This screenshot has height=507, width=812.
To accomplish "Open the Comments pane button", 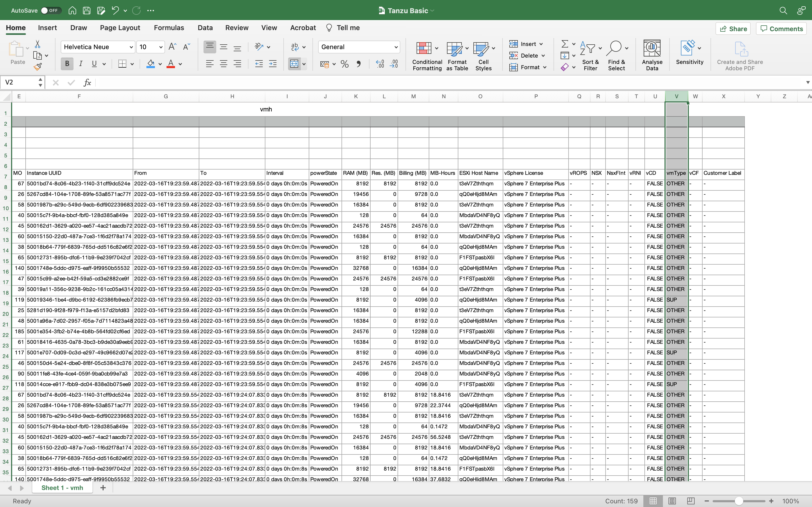I will point(781,29).
